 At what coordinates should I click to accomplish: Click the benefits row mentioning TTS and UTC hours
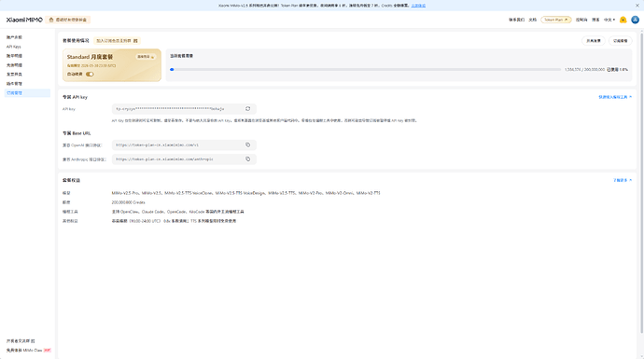click(174, 221)
